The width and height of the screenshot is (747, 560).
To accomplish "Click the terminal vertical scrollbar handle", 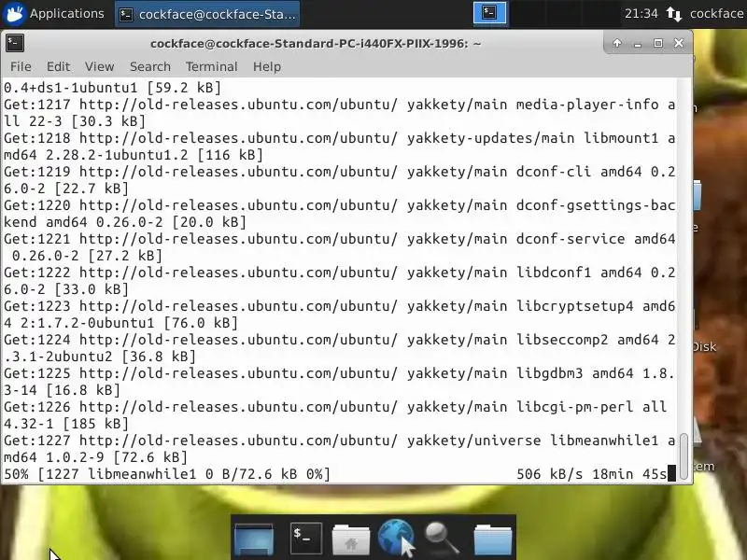I will [684, 455].
